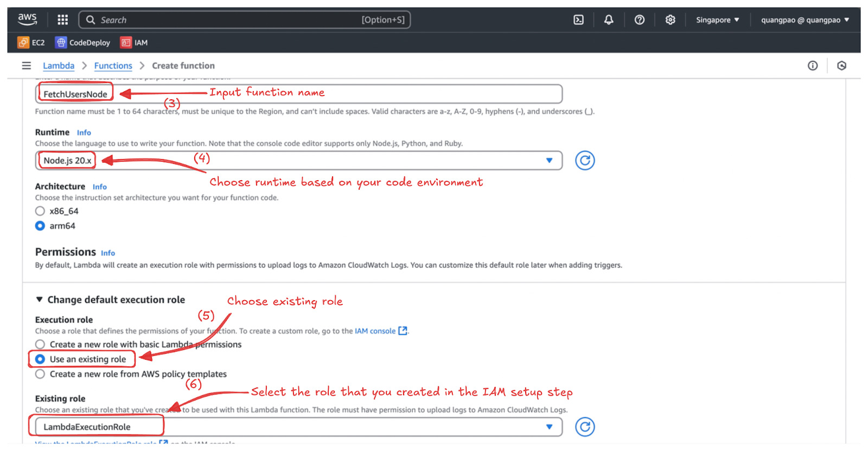This screenshot has width=868, height=451.
Task: Open the IAM shortcut in favorites bar
Action: point(134,42)
